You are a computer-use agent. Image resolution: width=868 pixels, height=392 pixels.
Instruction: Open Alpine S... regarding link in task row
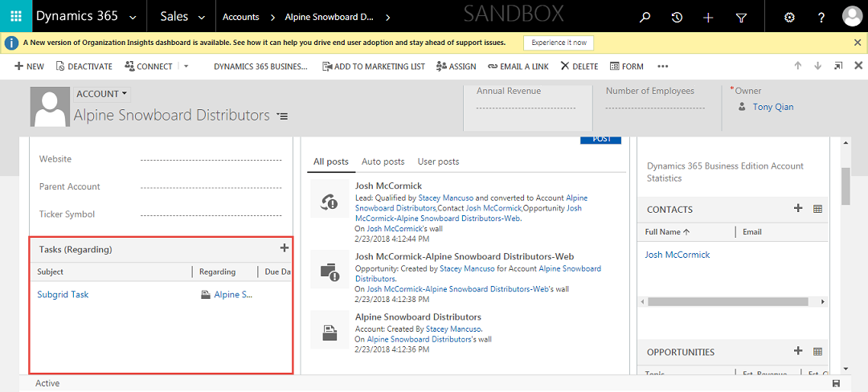(x=234, y=295)
